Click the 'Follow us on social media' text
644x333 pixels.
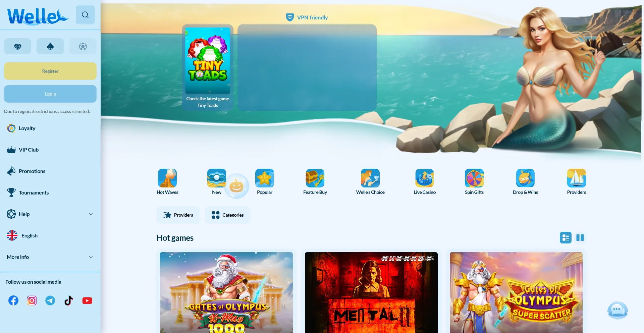33,282
